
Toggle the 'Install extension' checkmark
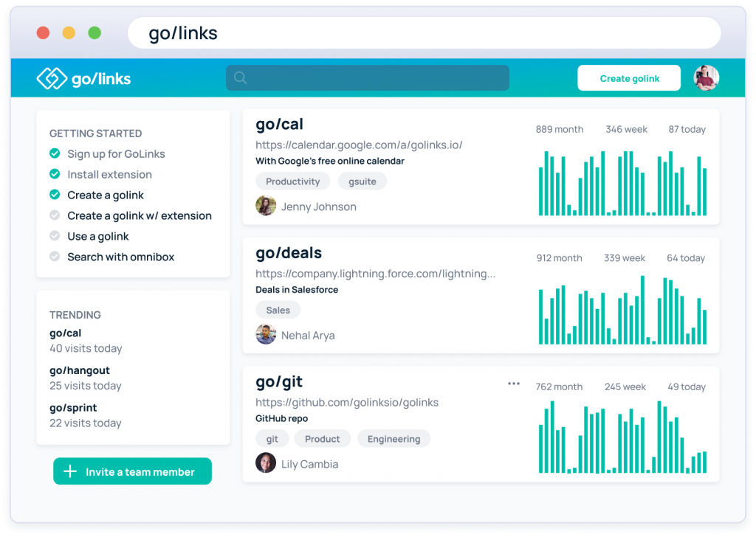(x=55, y=174)
